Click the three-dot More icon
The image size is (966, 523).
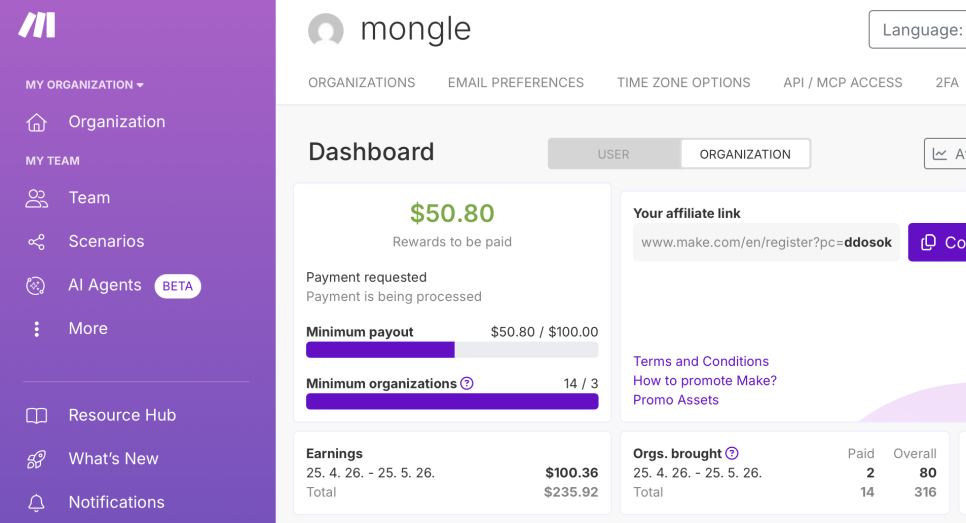pos(36,329)
